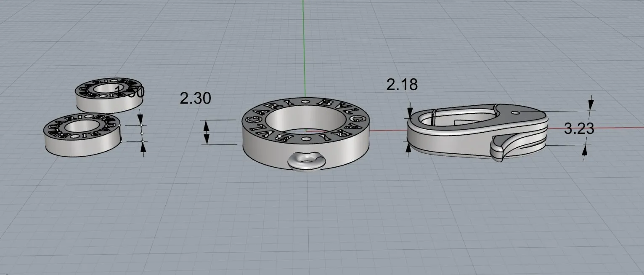Click the small pivot hole on the clasp

[x=516, y=113]
